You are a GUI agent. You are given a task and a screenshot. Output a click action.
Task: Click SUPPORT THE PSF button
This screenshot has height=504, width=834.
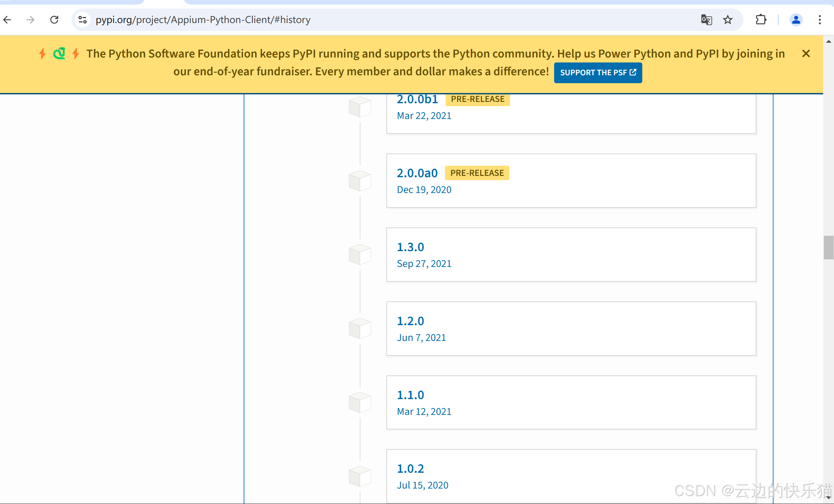pos(598,72)
